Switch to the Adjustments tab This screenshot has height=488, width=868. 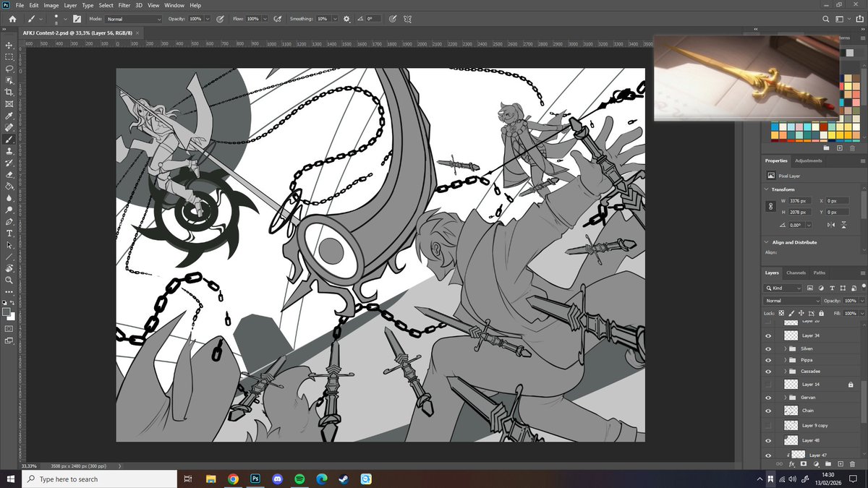(808, 160)
